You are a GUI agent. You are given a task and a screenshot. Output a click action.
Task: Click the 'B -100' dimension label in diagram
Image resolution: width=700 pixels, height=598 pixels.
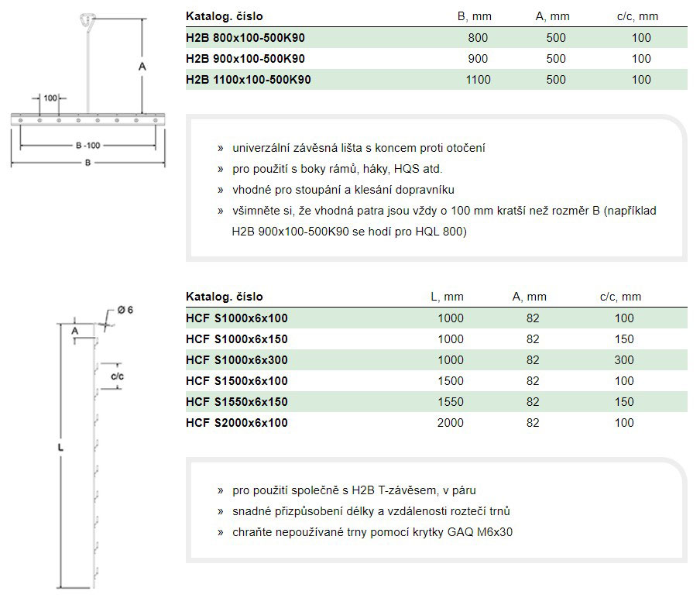tap(88, 146)
